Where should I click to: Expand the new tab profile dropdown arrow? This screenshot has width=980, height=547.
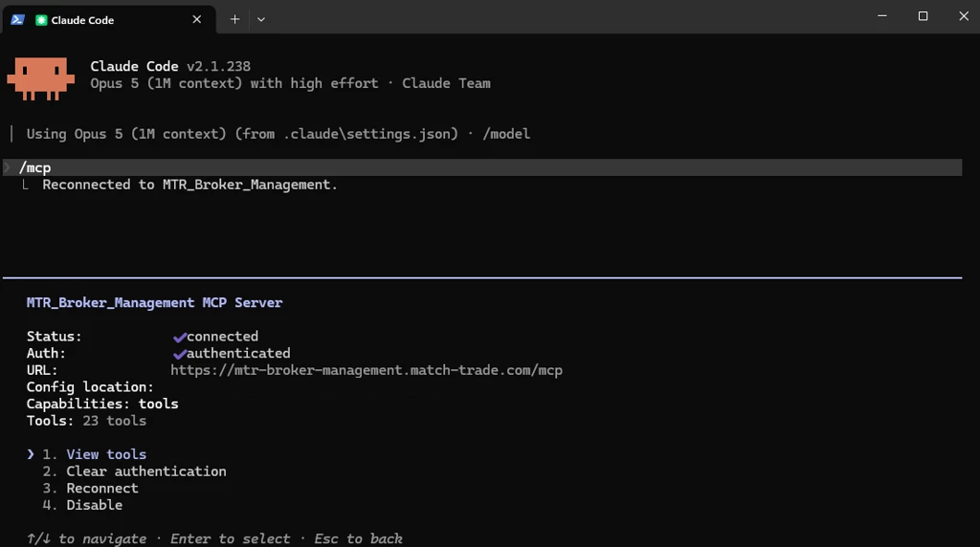point(261,19)
